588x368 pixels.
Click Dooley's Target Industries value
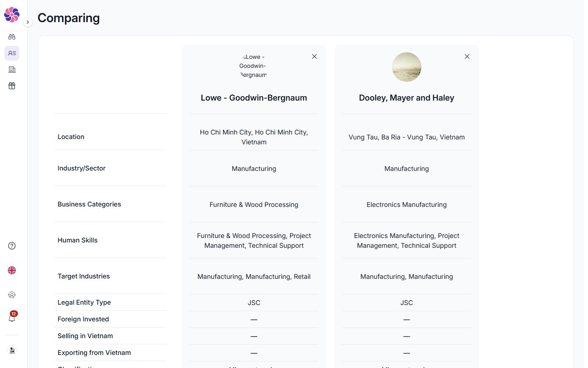coord(407,276)
